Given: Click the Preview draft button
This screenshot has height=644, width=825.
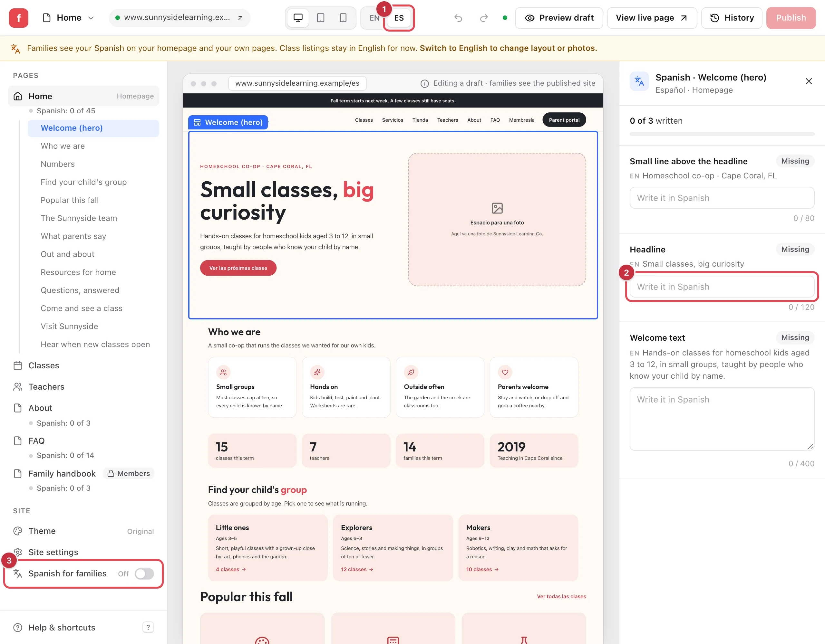Looking at the screenshot, I should tap(559, 18).
